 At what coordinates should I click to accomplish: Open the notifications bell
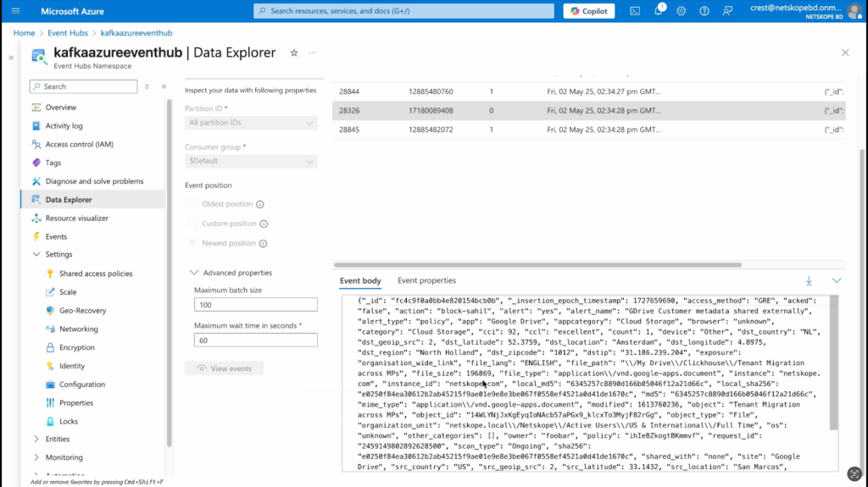point(658,10)
